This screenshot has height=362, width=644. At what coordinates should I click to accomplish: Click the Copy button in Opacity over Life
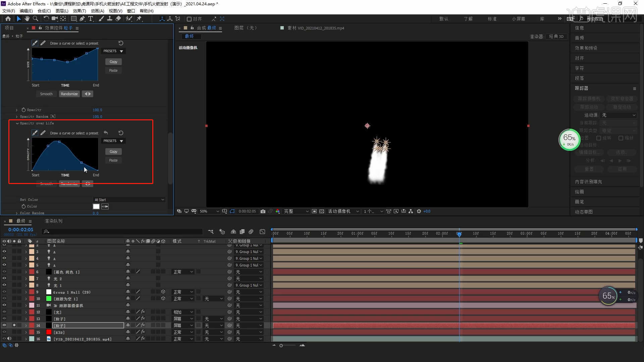click(113, 152)
